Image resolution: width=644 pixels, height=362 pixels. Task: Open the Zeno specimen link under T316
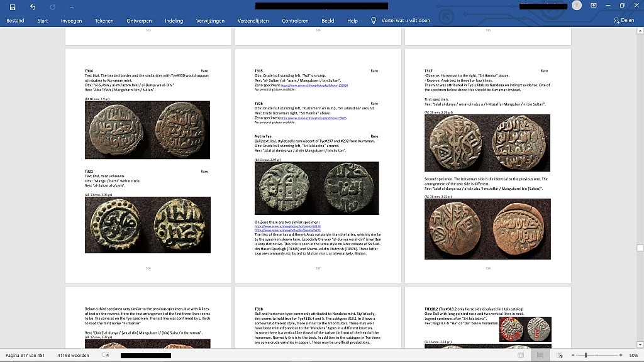pos(313,118)
